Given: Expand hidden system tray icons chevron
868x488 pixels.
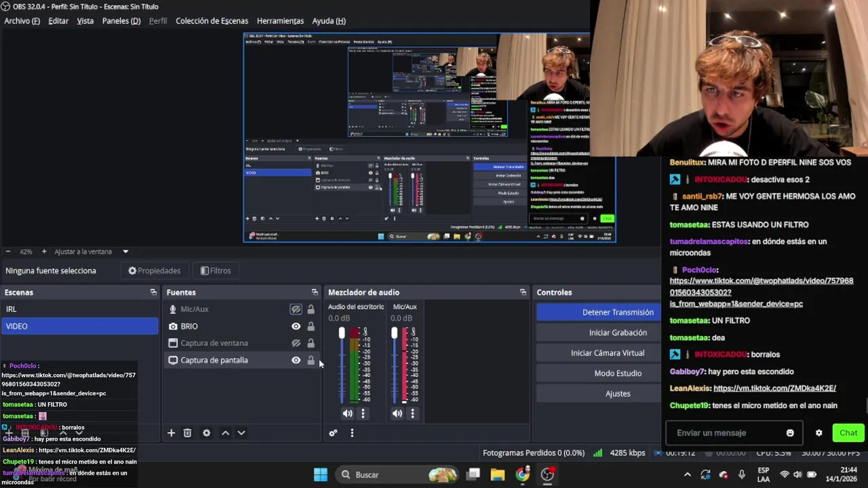Looking at the screenshot, I should click(x=687, y=474).
